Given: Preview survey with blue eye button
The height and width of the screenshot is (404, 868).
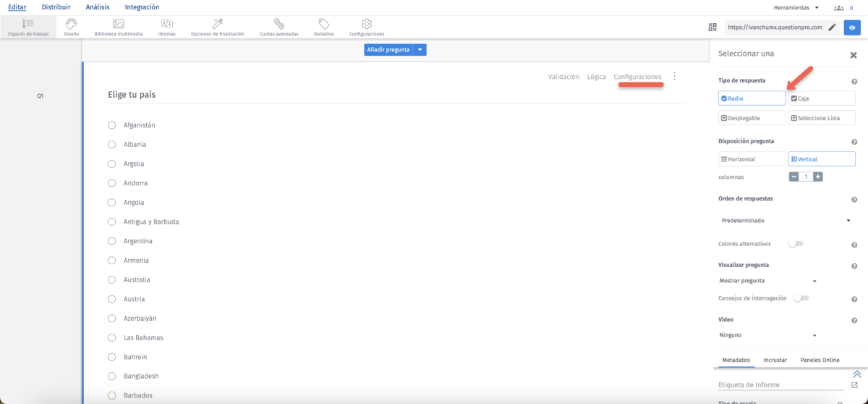Looking at the screenshot, I should [x=852, y=28].
